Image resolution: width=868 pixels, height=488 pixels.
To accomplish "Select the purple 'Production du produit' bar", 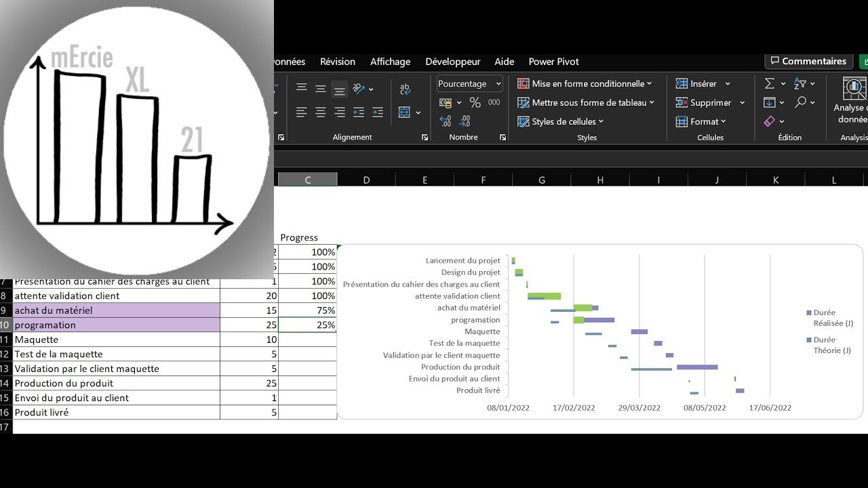I will [697, 367].
